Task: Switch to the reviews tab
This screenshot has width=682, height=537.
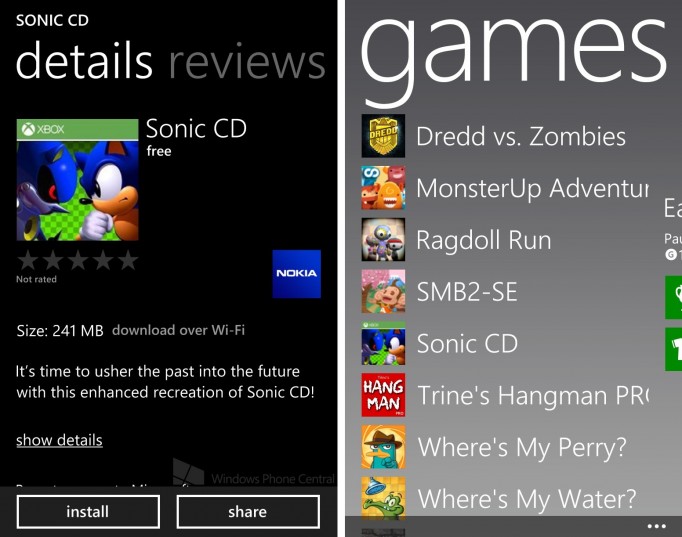Action: (x=247, y=63)
